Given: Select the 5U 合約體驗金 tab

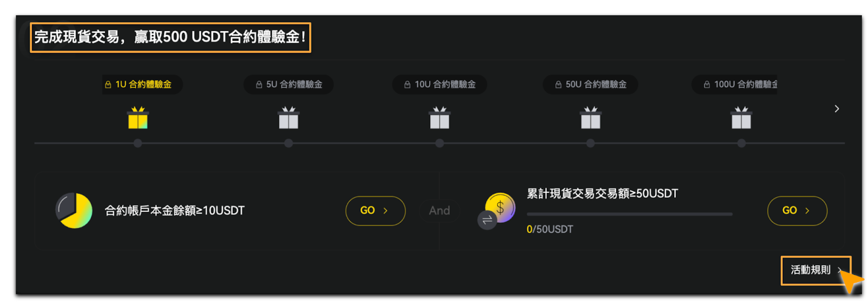Looking at the screenshot, I should pyautogui.click(x=289, y=85).
